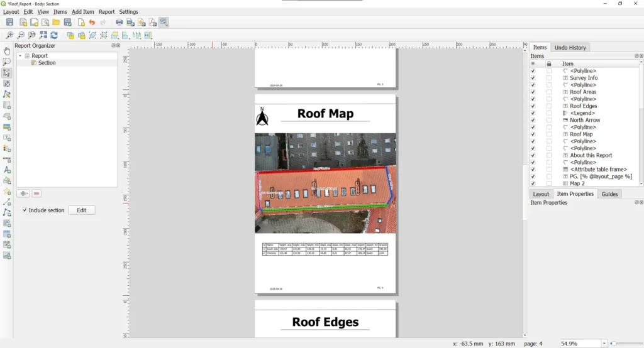Lock the Roof Map item
Viewport: 644px width, 348px height.
point(548,134)
